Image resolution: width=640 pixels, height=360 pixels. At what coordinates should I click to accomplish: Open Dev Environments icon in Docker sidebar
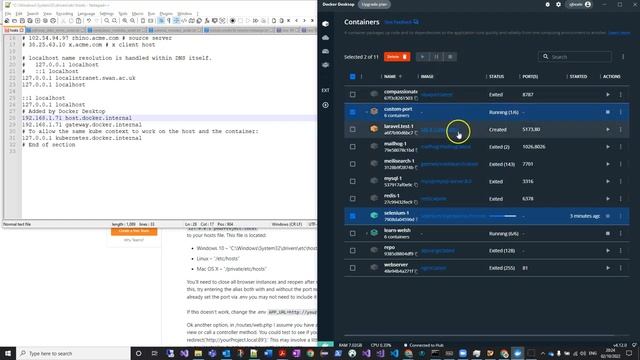click(325, 65)
